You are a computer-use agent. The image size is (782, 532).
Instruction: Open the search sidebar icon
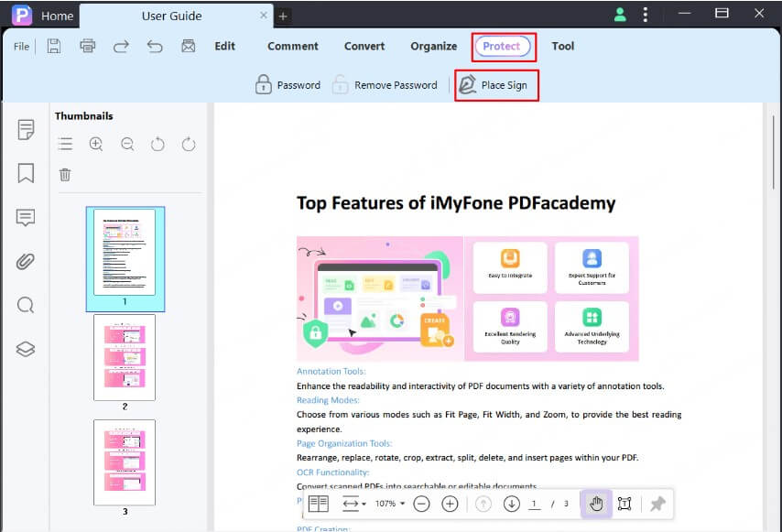pos(26,305)
